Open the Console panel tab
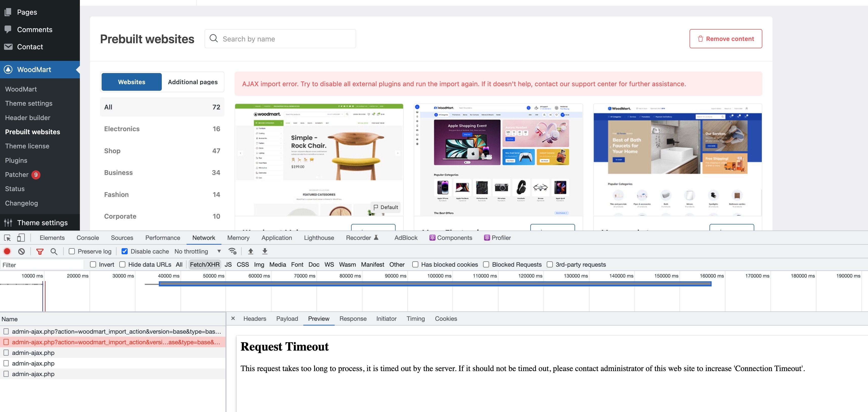Screen dimensions: 868x412 [88, 238]
